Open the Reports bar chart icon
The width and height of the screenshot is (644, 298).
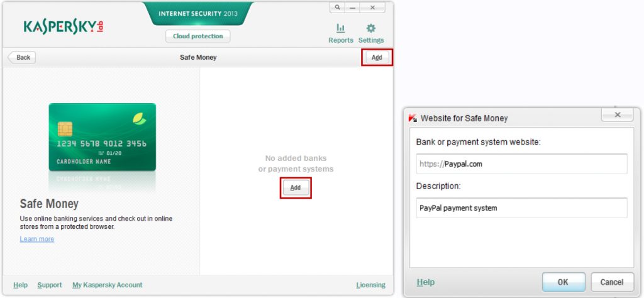pyautogui.click(x=340, y=28)
